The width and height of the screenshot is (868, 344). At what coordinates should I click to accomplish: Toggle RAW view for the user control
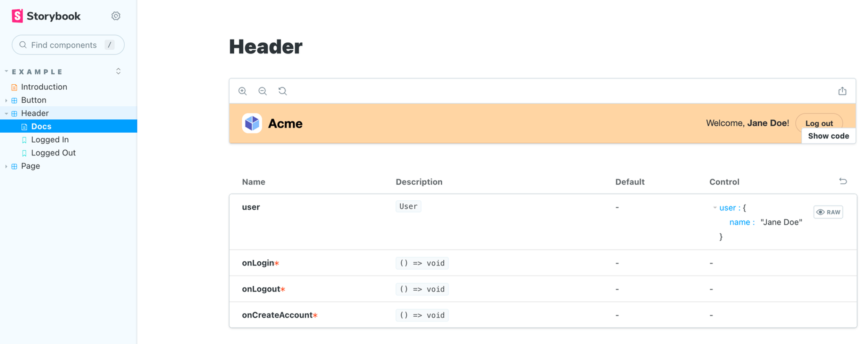click(828, 212)
